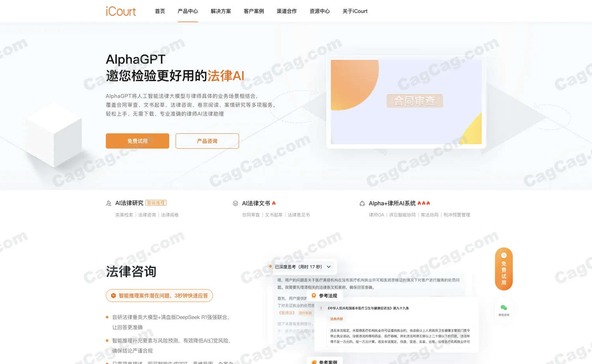592x364 pixels.
Task: Click the iCourt logo
Action: point(121,11)
